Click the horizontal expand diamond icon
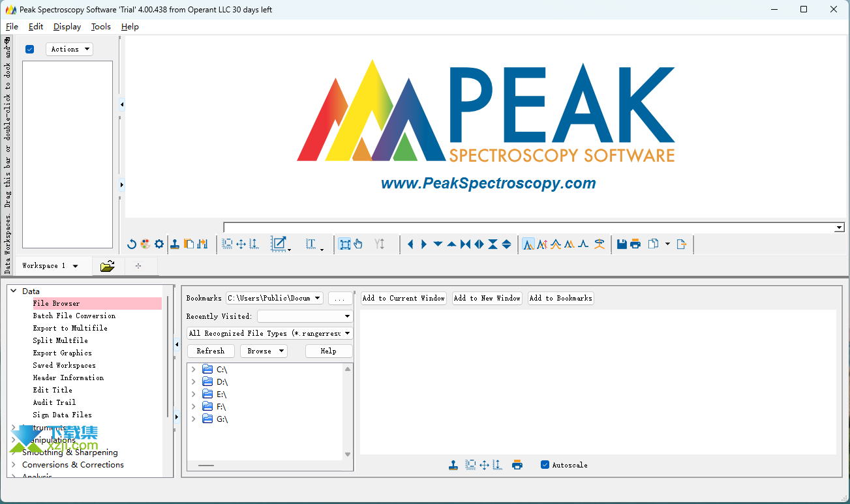Screen dimensions: 850x504 [x=479, y=244]
